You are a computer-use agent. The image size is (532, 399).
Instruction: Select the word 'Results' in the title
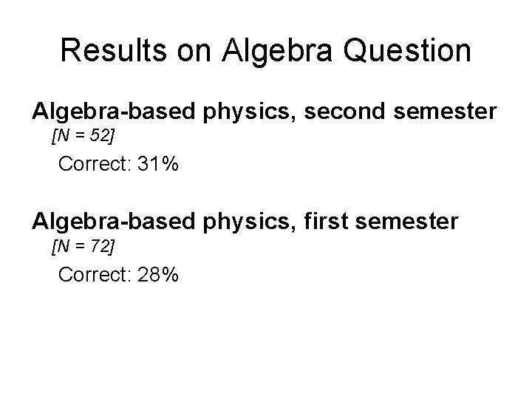[x=114, y=50]
